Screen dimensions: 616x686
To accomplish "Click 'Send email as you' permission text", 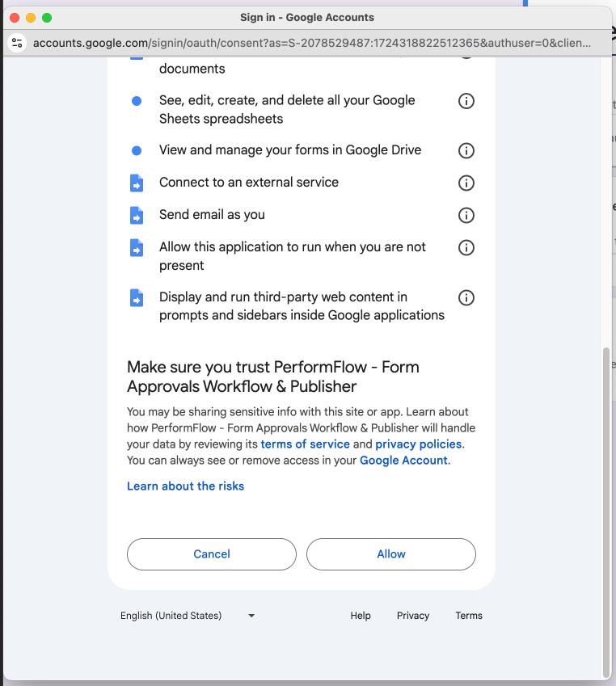I will click(x=212, y=215).
